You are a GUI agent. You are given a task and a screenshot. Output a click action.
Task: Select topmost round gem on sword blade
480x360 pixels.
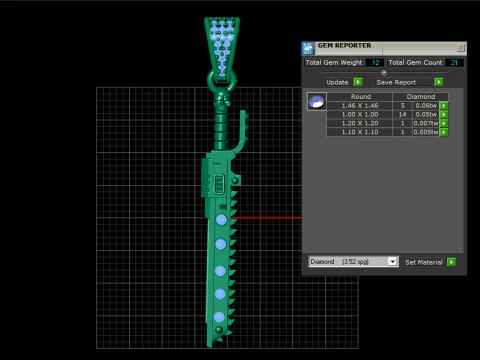(221, 220)
